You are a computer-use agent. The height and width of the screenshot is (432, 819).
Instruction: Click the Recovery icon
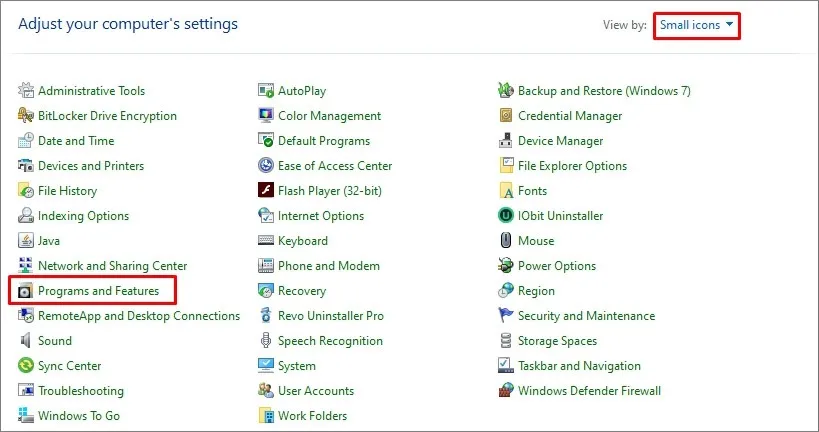[266, 291]
